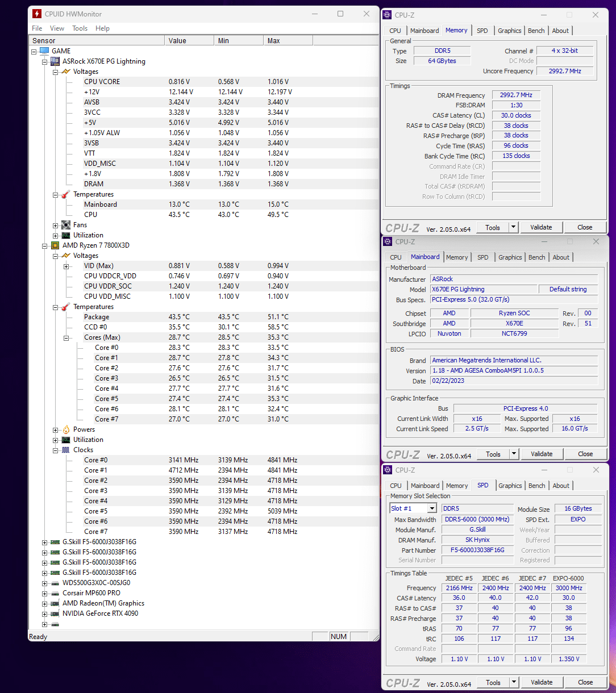Click the motherboard Temperatures thermometer icon
Screen dimensions: 616x693
coord(66,194)
